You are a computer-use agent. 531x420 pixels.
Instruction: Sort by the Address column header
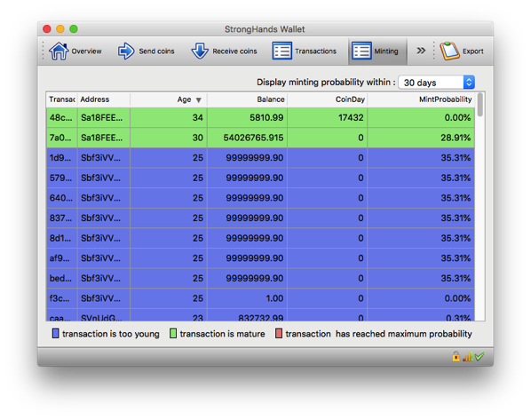(x=104, y=99)
